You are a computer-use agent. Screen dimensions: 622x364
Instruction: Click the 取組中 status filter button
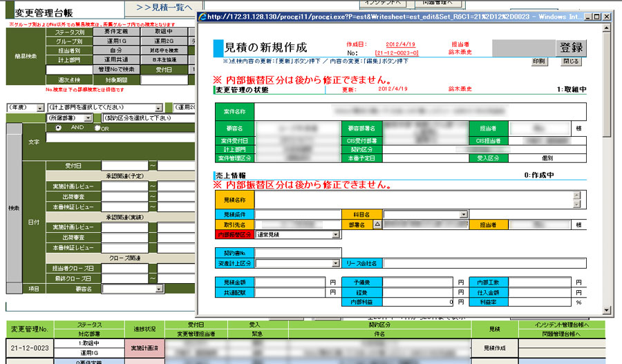coord(164,31)
